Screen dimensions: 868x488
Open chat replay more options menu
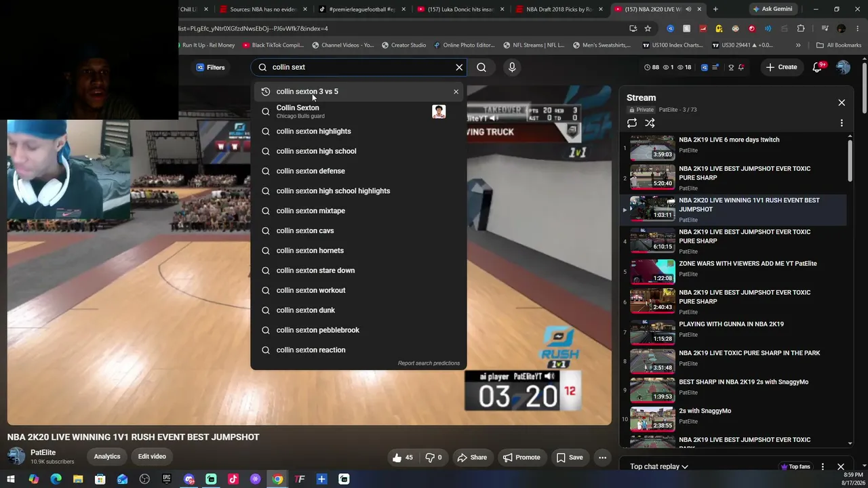[x=823, y=466]
